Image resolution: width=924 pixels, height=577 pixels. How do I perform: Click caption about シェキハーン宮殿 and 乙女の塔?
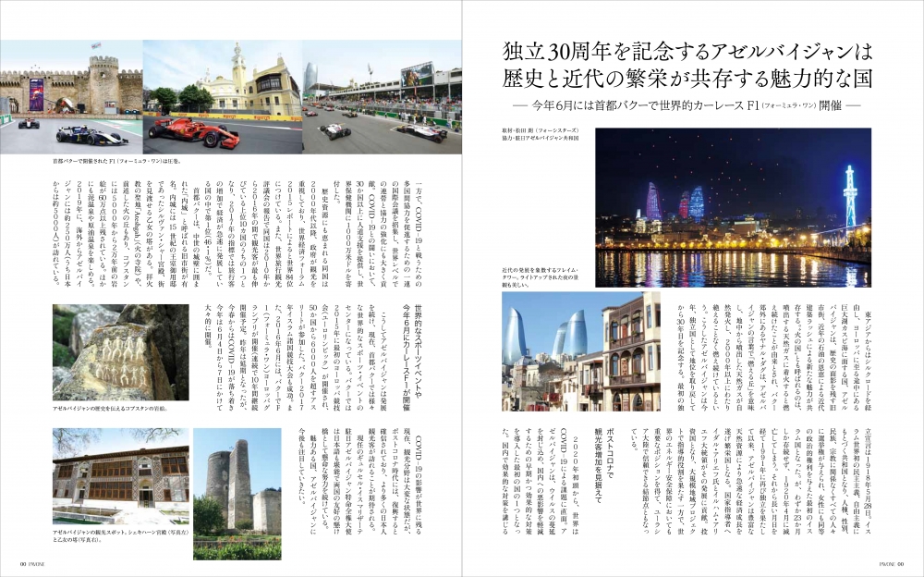click(120, 535)
